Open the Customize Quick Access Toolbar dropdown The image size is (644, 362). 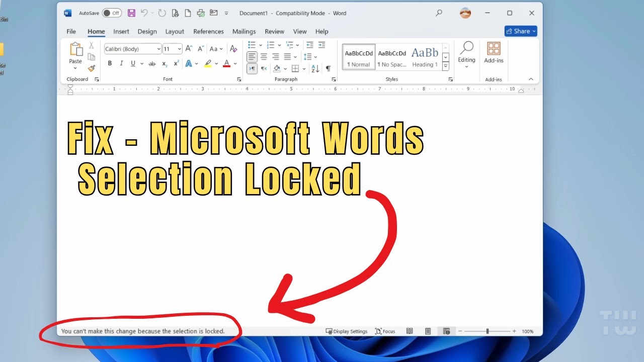pyautogui.click(x=226, y=13)
